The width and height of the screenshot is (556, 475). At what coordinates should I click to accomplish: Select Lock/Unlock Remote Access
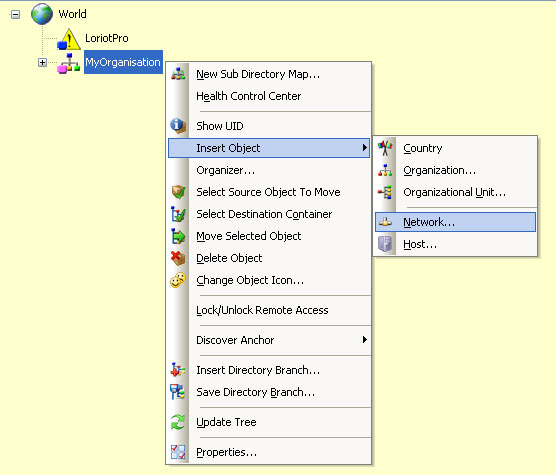click(x=269, y=310)
